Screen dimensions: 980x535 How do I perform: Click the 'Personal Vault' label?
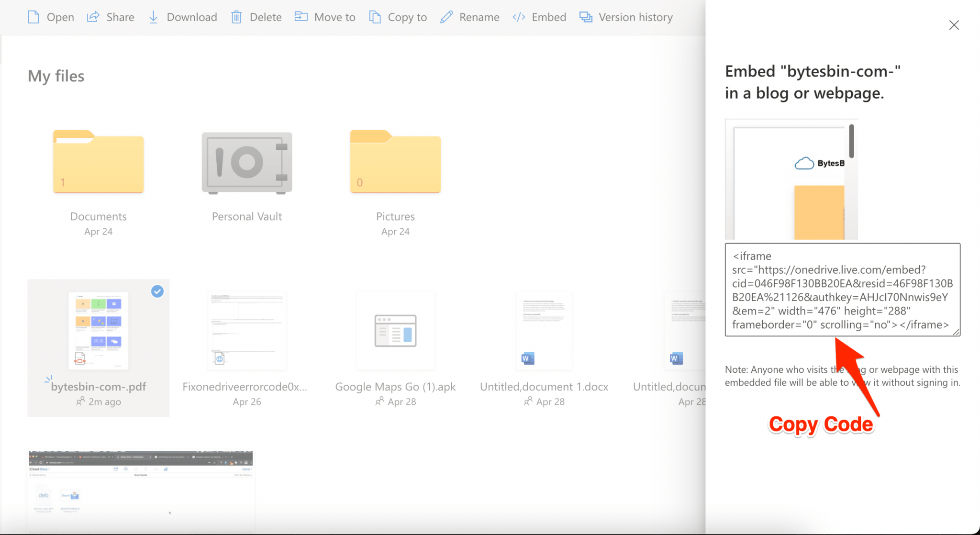click(x=247, y=216)
